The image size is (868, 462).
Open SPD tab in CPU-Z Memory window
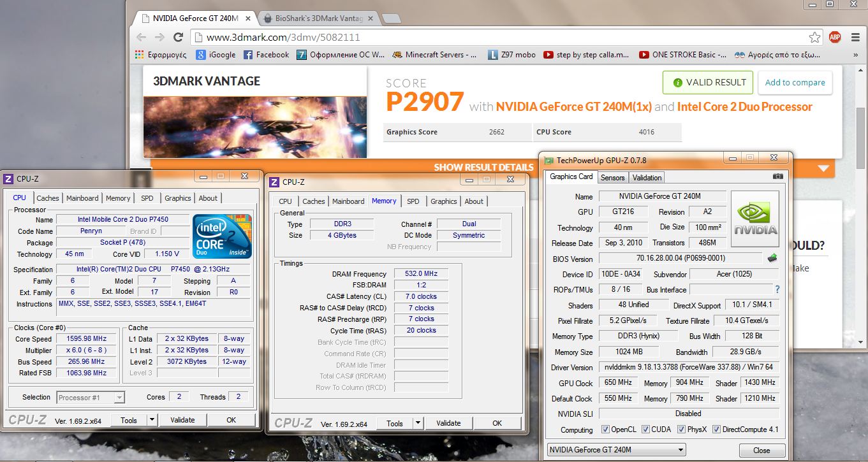coord(413,201)
